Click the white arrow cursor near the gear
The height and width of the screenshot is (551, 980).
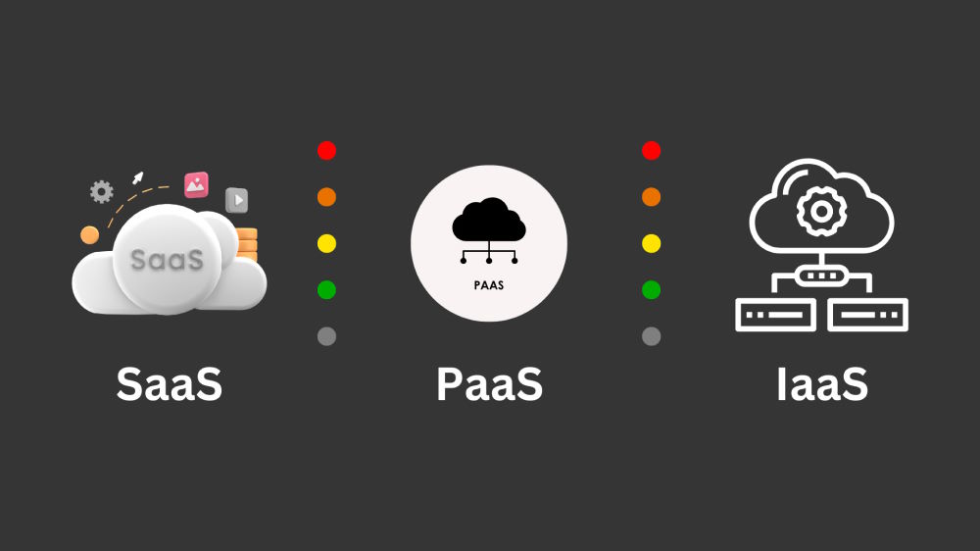[x=137, y=178]
